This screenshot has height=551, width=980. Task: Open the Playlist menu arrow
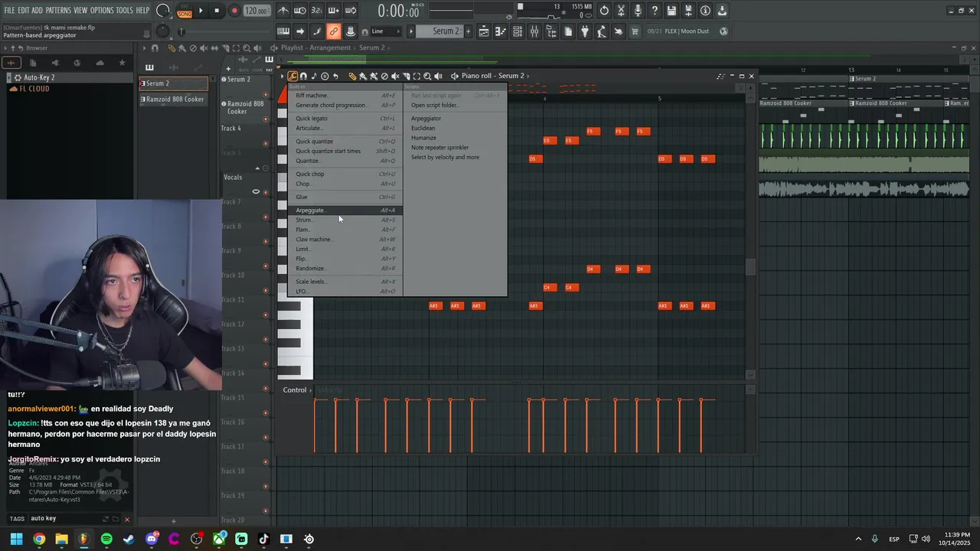click(x=143, y=48)
